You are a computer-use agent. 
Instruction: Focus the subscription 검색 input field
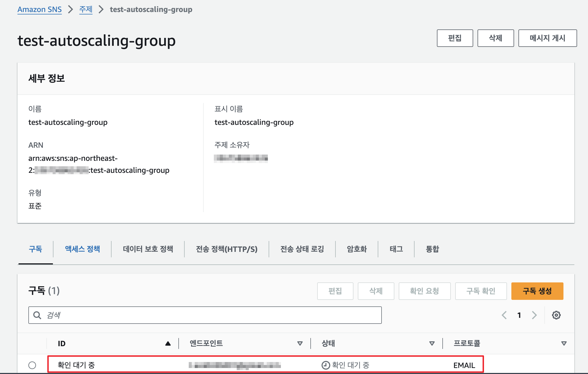coord(213,315)
